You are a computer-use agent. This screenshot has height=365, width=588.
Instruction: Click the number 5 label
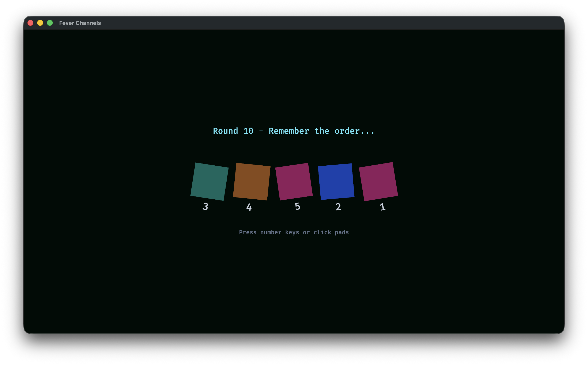297,206
